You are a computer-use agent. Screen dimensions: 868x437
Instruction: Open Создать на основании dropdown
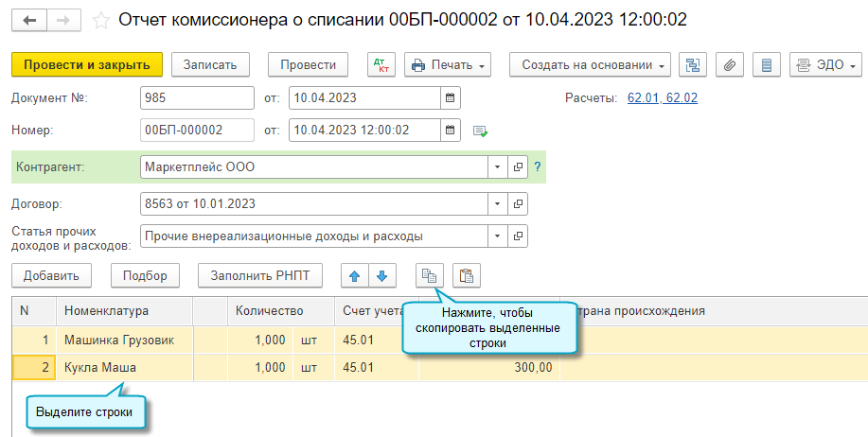[x=590, y=64]
